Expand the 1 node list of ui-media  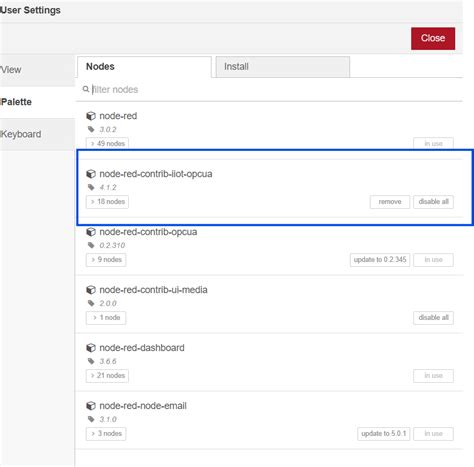(x=106, y=318)
